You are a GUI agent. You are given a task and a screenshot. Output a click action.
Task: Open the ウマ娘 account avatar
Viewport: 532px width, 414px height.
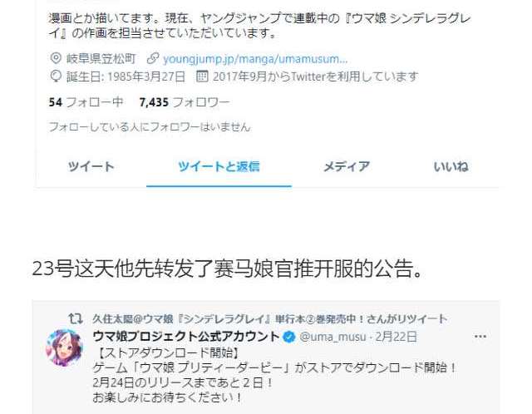(x=65, y=348)
